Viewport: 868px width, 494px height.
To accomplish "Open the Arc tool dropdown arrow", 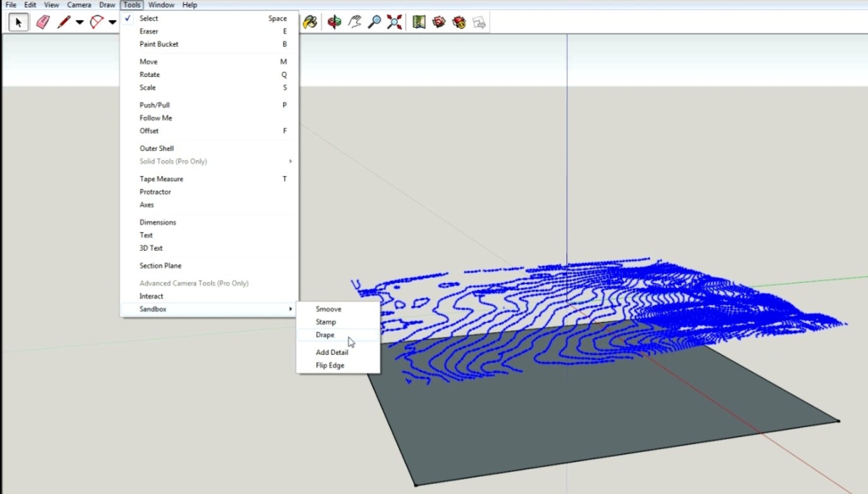I will click(113, 22).
